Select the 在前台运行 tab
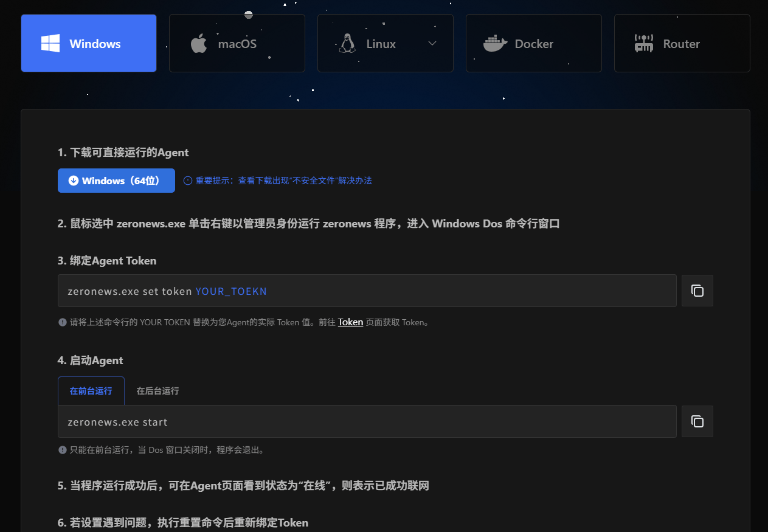768x532 pixels. tap(91, 391)
